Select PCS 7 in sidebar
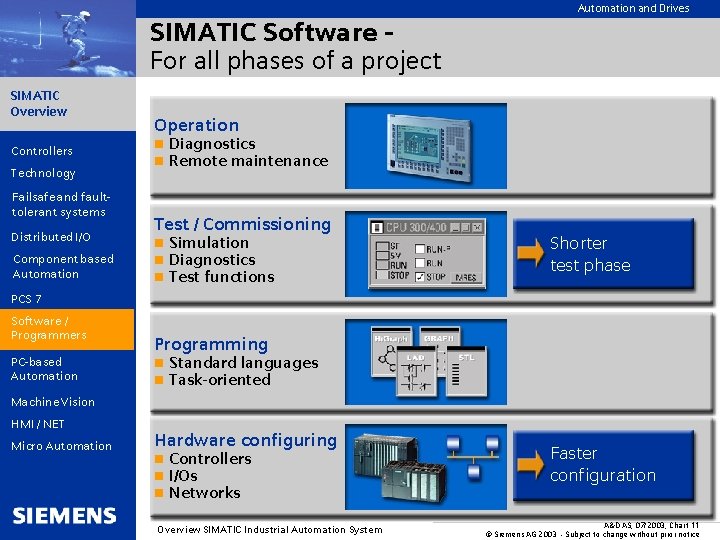The height and width of the screenshot is (540, 720). (26, 299)
